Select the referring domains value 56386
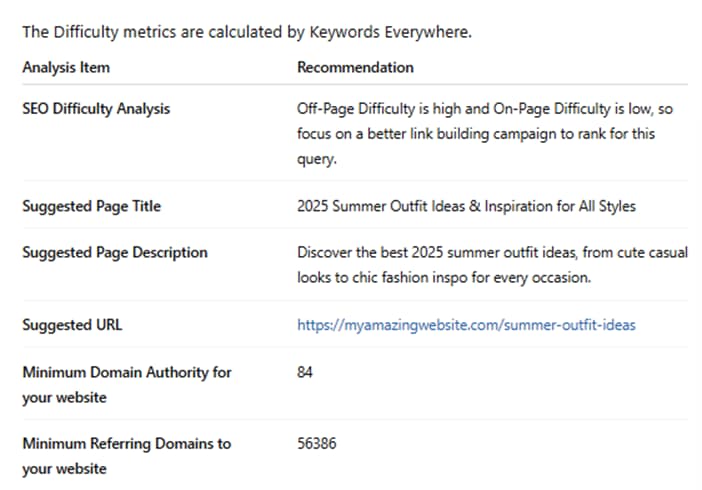Viewport: 702px width, 490px height. (x=317, y=443)
